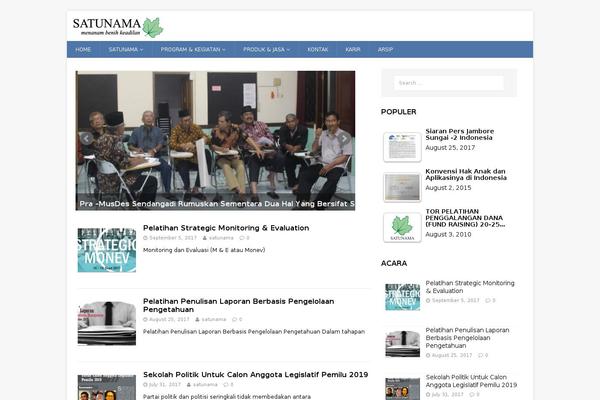This screenshot has width=600, height=400.
Task: Click Sekolah Politik thumbnail in Acara sidebar
Action: [403, 389]
